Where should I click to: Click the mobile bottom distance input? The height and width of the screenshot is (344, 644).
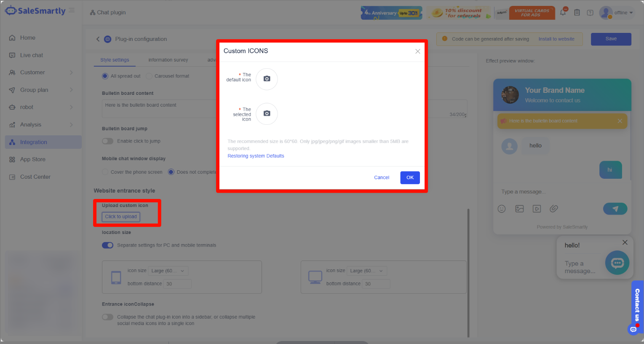point(177,284)
